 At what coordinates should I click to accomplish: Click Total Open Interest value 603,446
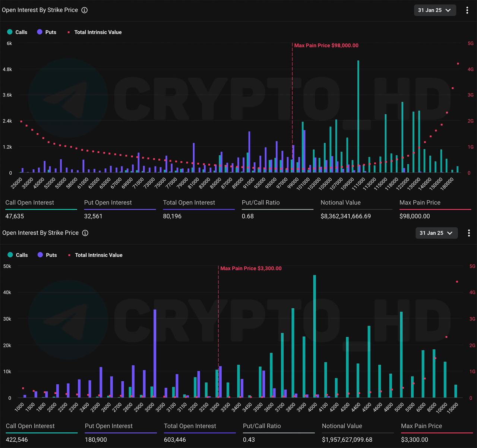coord(175,439)
